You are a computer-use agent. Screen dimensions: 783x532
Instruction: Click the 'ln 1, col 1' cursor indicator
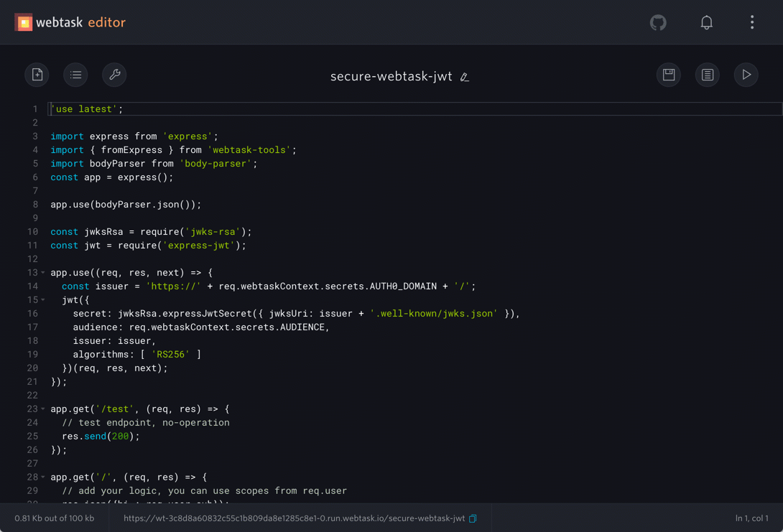coord(751,518)
